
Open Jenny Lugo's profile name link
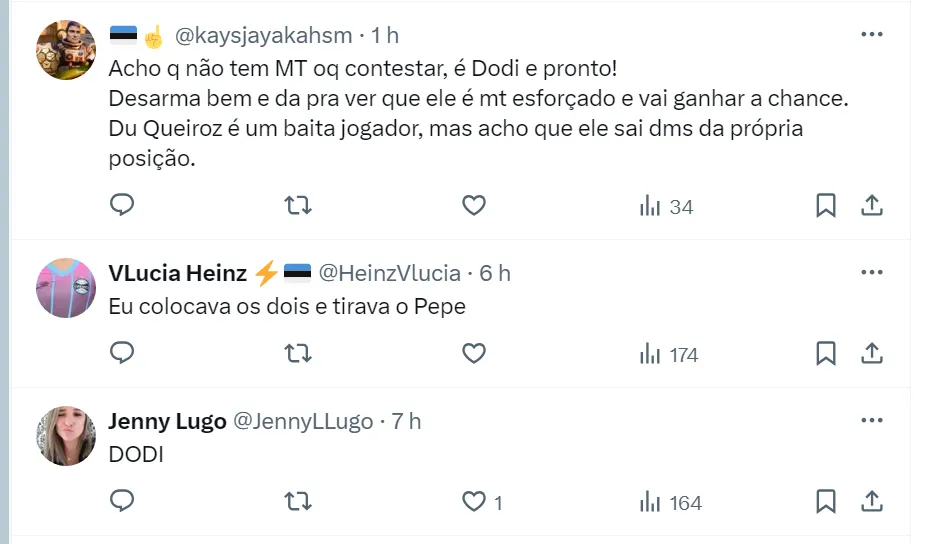(167, 422)
